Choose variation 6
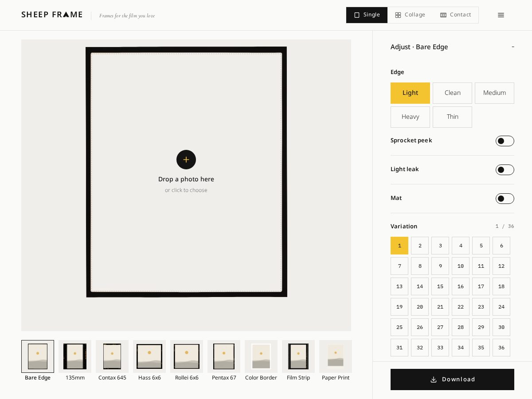532x399 pixels. coord(501,246)
